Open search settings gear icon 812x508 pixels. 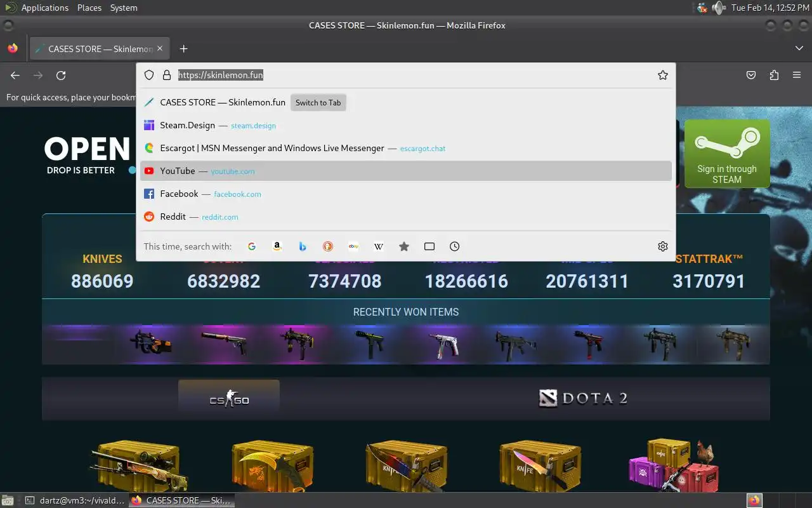click(663, 246)
